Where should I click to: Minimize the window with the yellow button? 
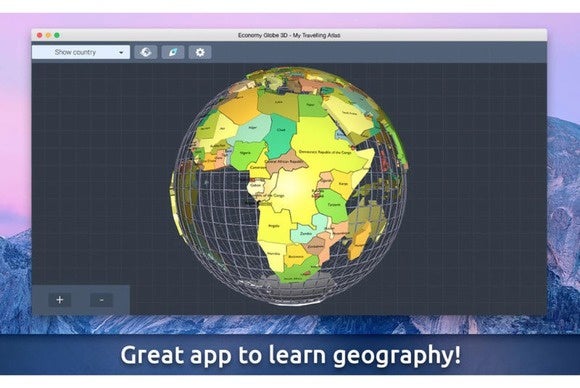pos(48,36)
